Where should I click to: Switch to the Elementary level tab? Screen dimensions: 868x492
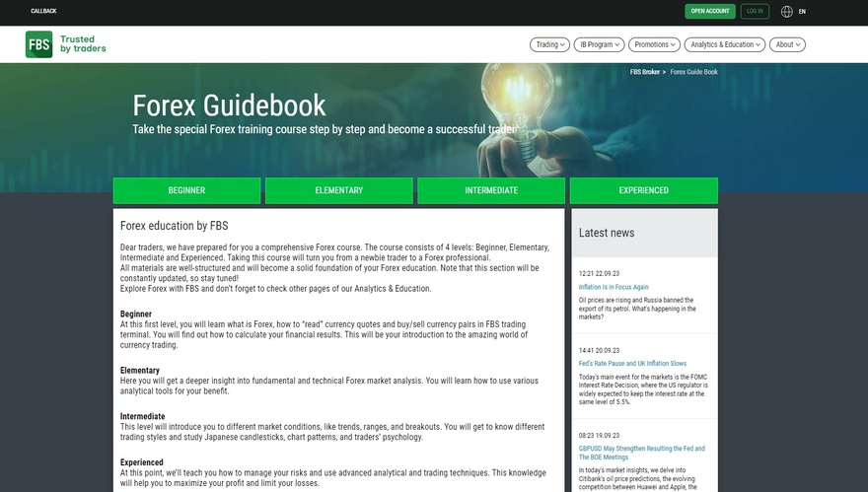pos(338,190)
